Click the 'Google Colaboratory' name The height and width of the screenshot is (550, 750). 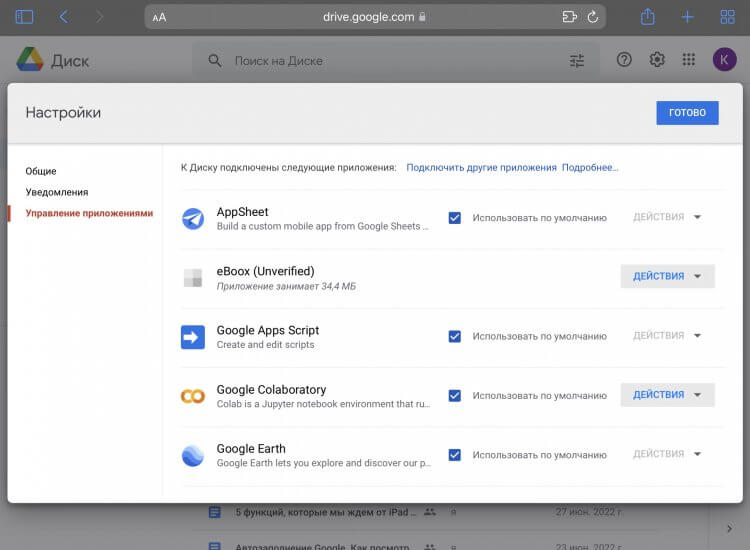(x=271, y=390)
